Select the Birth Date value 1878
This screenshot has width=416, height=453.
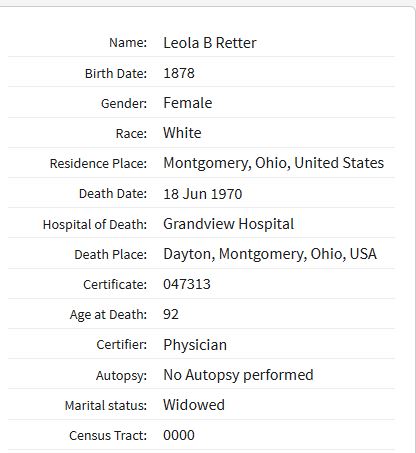pos(179,73)
